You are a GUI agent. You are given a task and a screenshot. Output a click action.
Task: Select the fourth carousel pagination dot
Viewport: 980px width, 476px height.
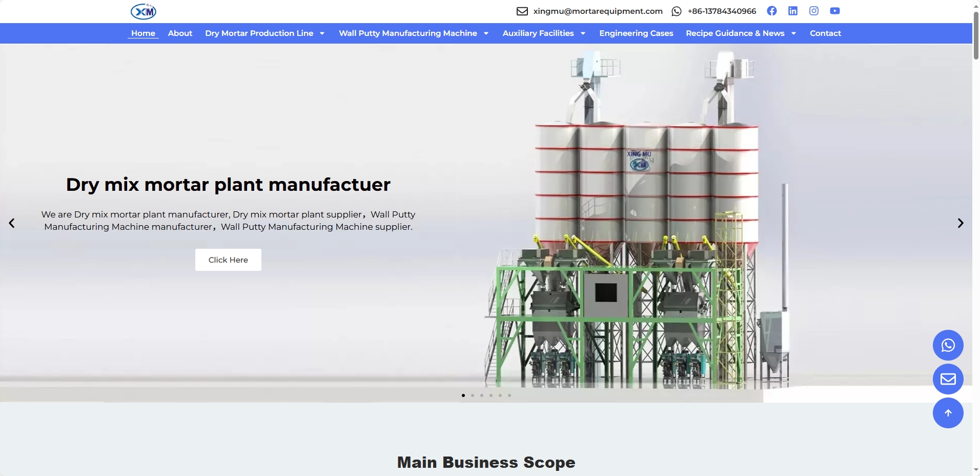tap(491, 395)
